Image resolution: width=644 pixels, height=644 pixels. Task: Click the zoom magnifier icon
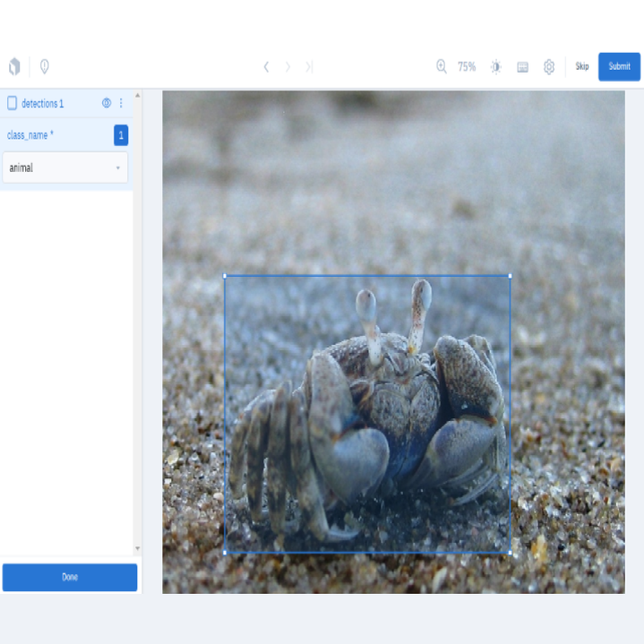click(442, 66)
